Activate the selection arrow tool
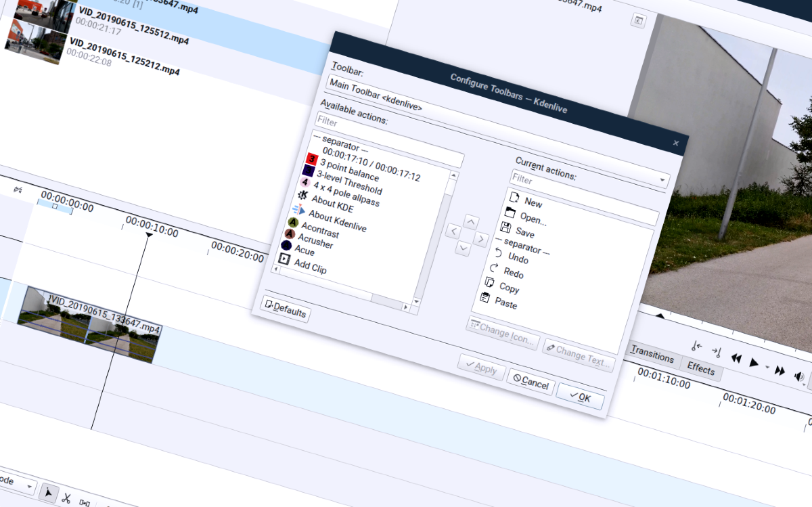Image resolution: width=812 pixels, height=507 pixels. (48, 492)
